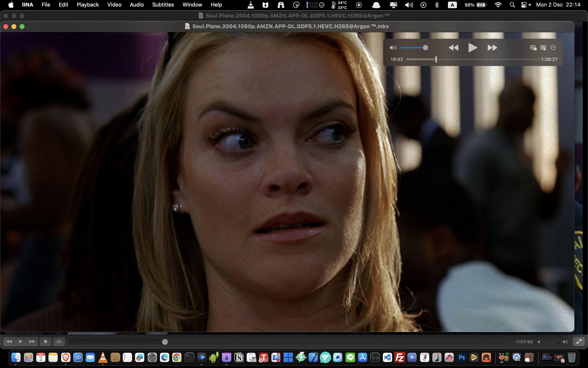Screen dimensions: 588x368
Task: Click the VLC cone menu bar icon
Action: [251, 5]
